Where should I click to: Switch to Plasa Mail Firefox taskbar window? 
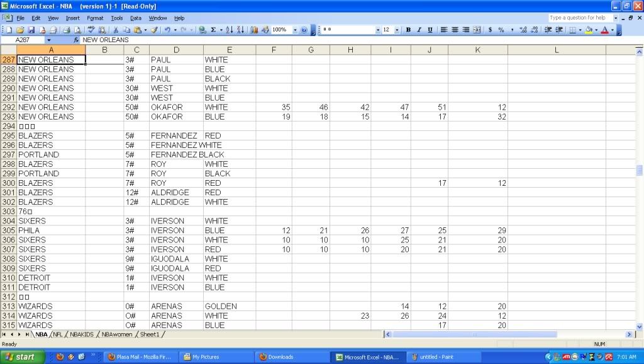(x=140, y=357)
